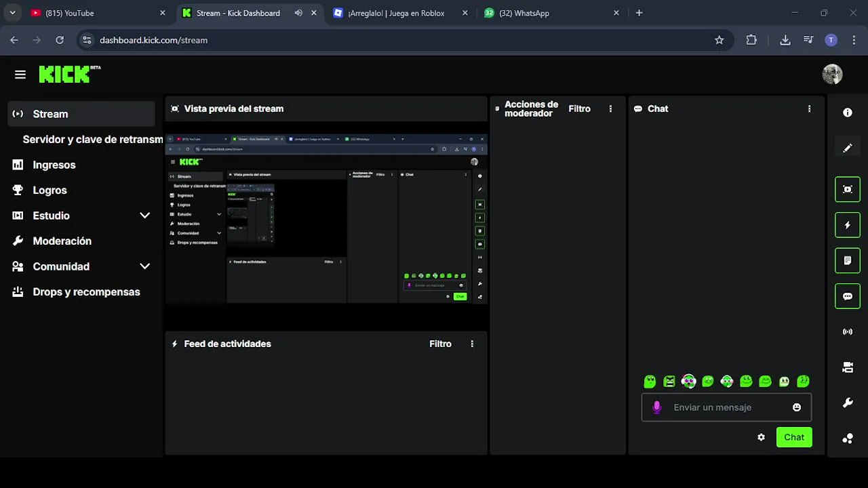
Task: Click the Enviar un mensaje input field
Action: tap(726, 407)
